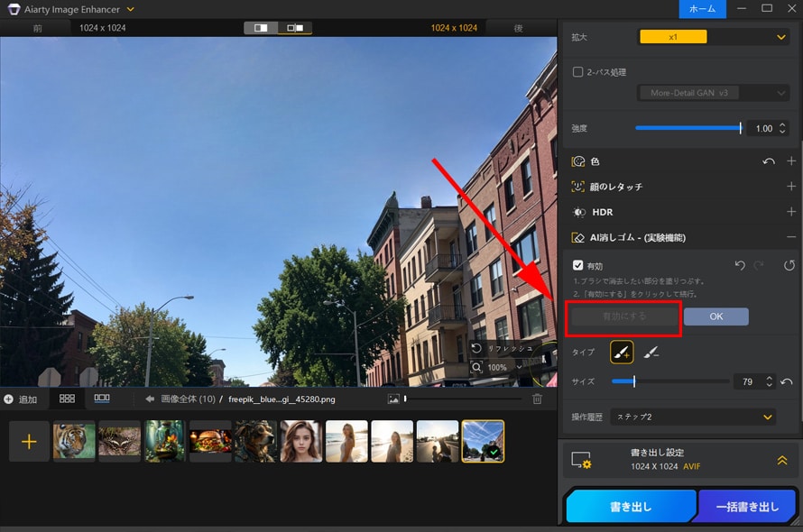The width and height of the screenshot is (803, 532).
Task: Click the ホーム button at the top
Action: pyautogui.click(x=703, y=9)
